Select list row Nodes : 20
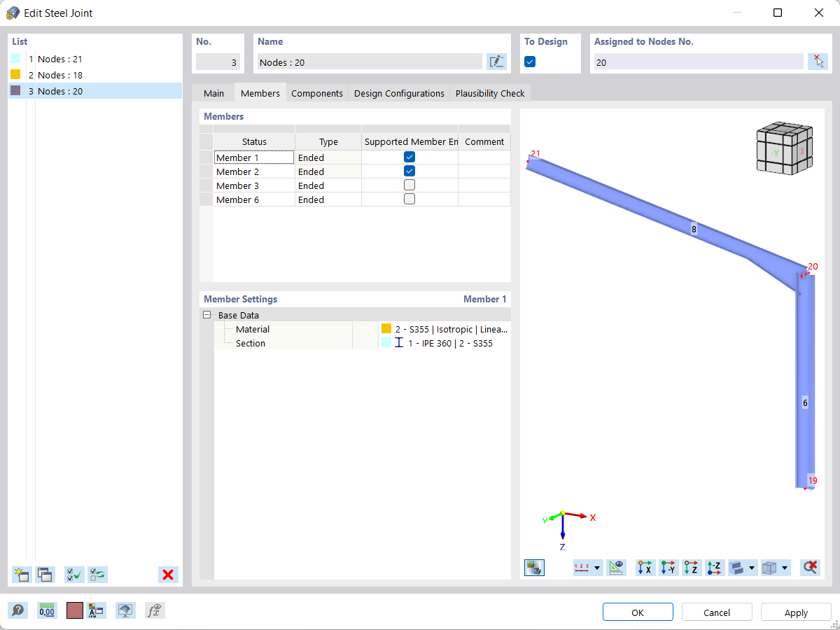Screen dimensions: 840x630 (x=95, y=91)
